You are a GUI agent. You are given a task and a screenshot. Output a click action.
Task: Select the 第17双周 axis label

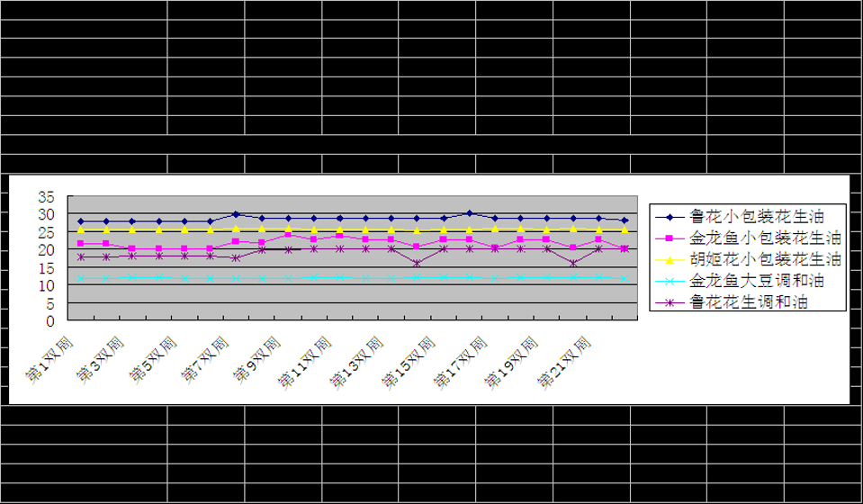(460, 363)
